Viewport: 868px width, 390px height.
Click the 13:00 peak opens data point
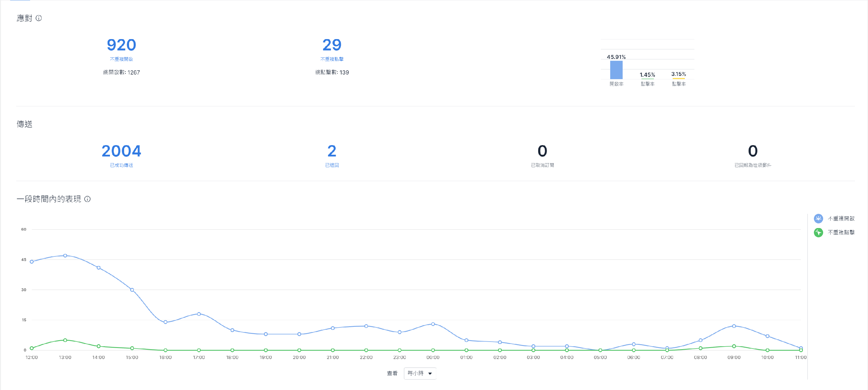coord(65,256)
